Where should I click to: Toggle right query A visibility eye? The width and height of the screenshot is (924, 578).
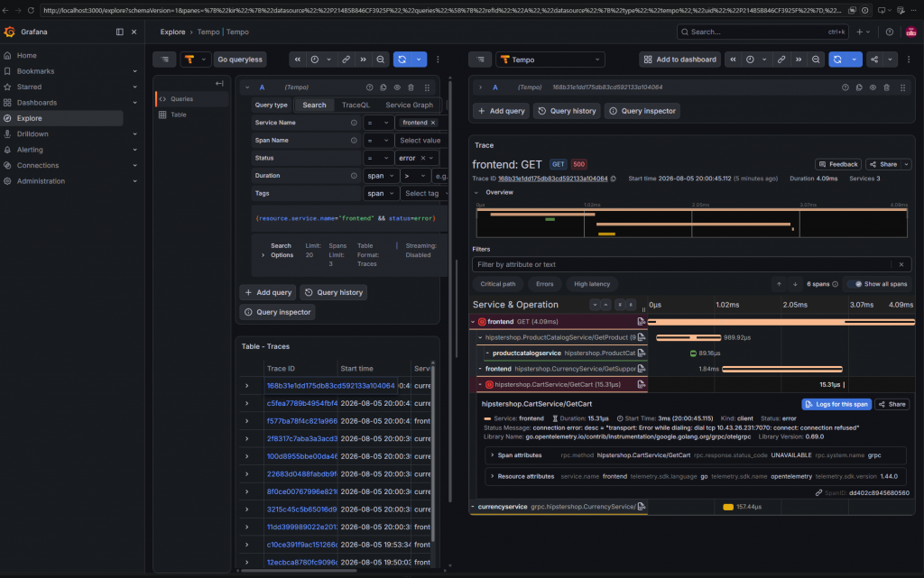click(x=873, y=87)
